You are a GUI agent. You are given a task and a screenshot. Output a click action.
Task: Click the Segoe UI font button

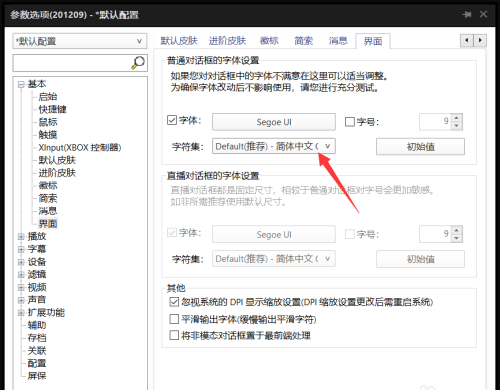pos(274,122)
